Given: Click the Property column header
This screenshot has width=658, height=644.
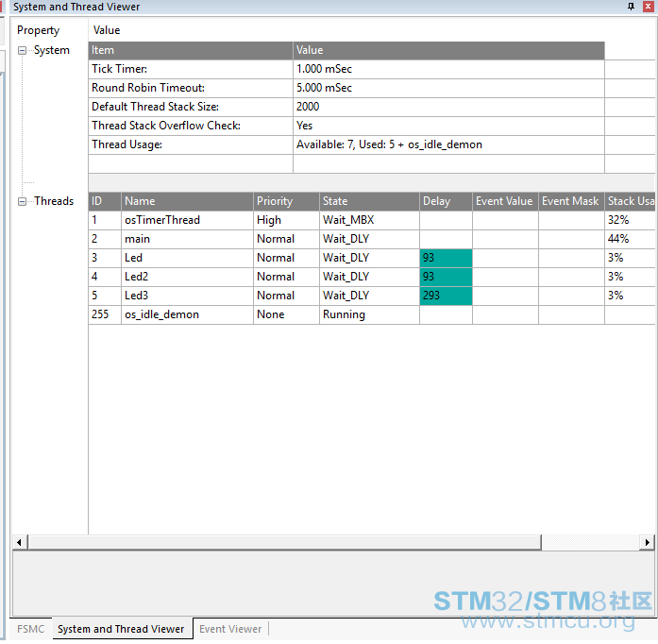Looking at the screenshot, I should pos(39,30).
